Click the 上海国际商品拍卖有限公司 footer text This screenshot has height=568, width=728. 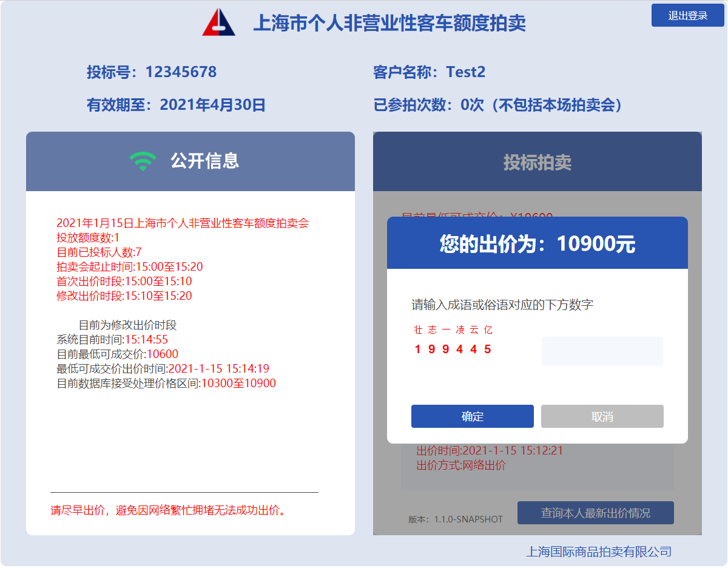tap(599, 552)
